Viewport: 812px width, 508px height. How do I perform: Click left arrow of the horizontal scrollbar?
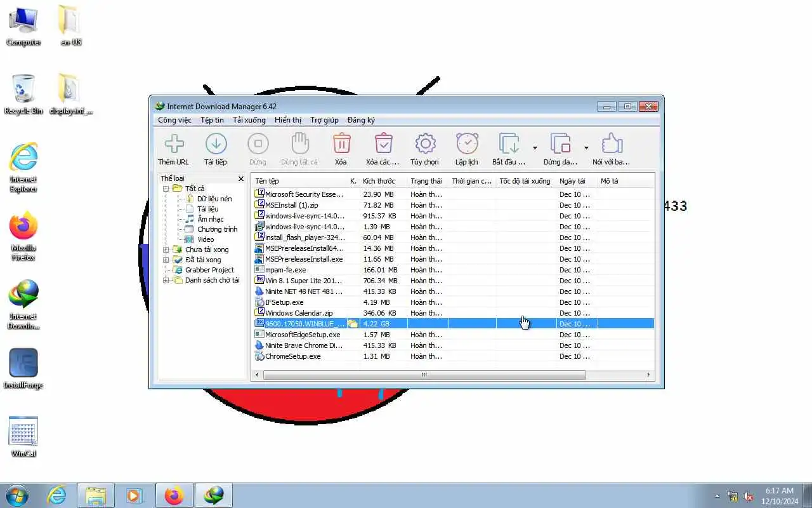[257, 375]
